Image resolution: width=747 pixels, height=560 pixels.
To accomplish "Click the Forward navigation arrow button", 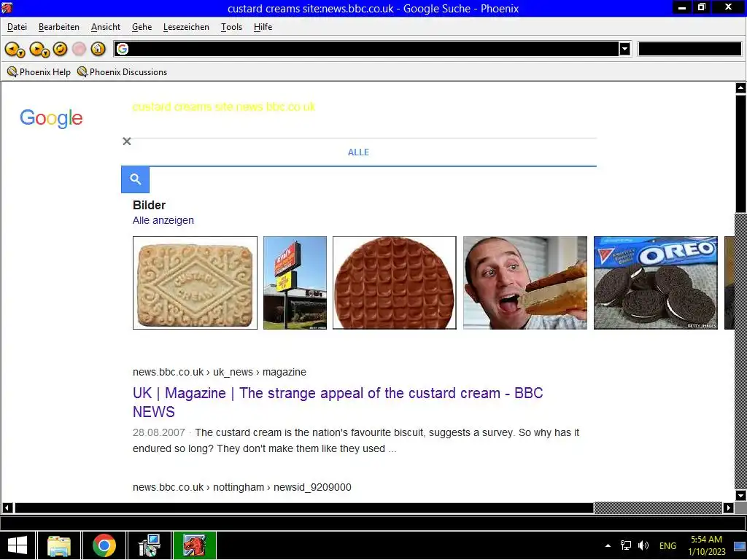I will 39,49.
